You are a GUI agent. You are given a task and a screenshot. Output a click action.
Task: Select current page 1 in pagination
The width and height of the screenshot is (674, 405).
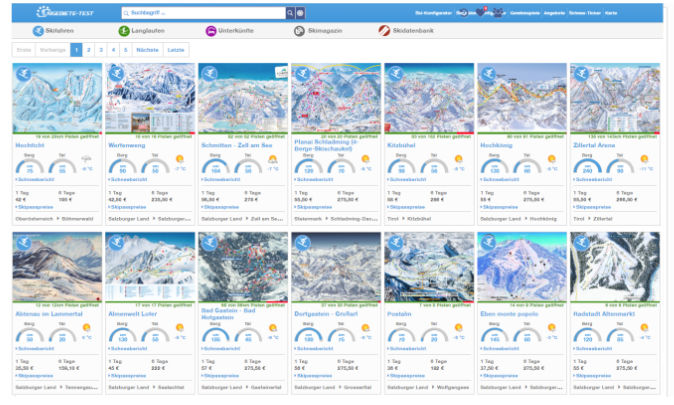(x=76, y=50)
